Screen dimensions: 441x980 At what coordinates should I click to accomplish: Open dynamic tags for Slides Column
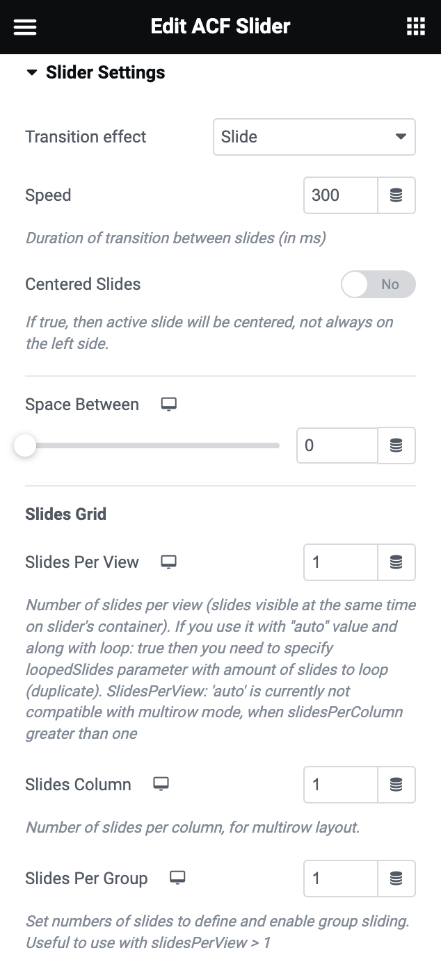(396, 785)
